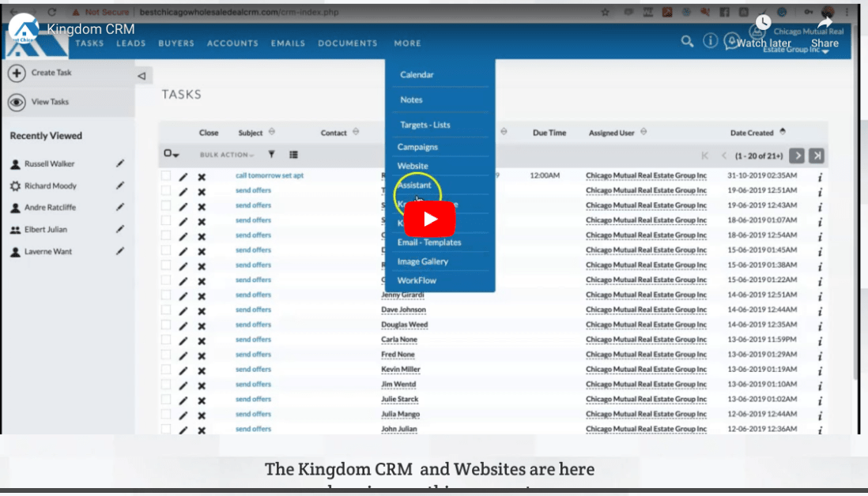Edit Richard Moody from Recently Viewed
Image resolution: width=868 pixels, height=496 pixels.
coord(120,186)
